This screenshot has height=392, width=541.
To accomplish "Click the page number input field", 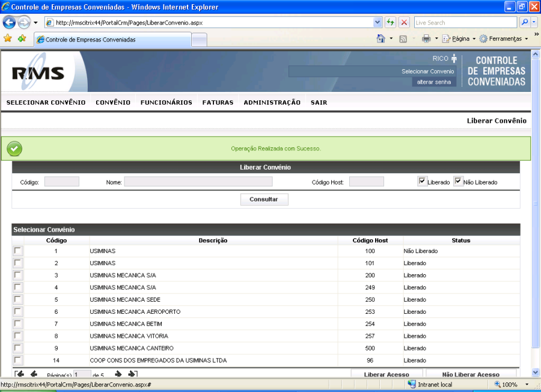I will [82, 374].
